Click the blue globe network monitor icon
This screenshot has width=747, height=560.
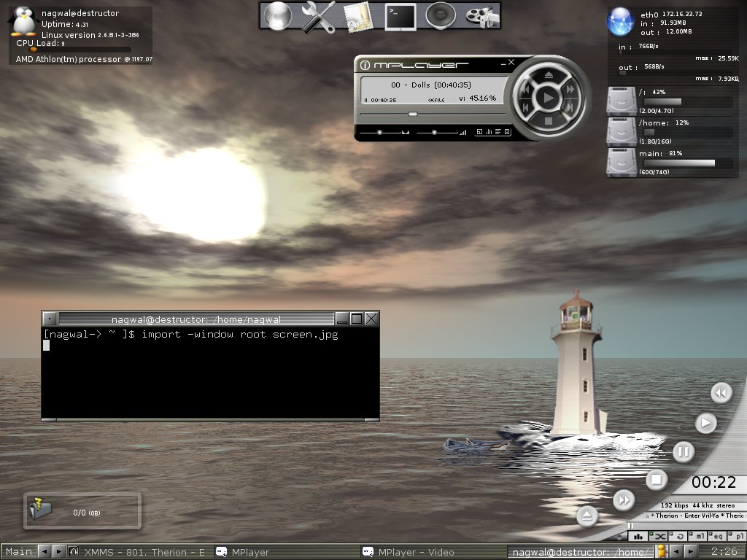(x=620, y=21)
